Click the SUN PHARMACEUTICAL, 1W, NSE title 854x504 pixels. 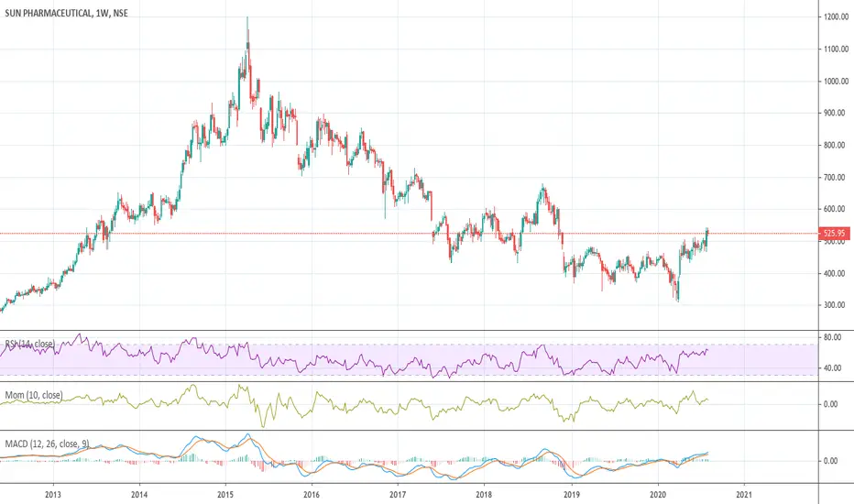click(67, 13)
